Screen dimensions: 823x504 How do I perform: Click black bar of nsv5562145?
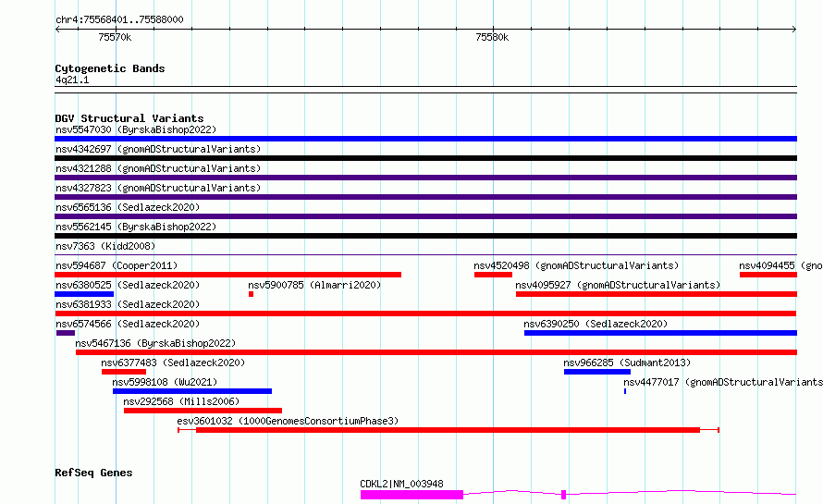425,236
